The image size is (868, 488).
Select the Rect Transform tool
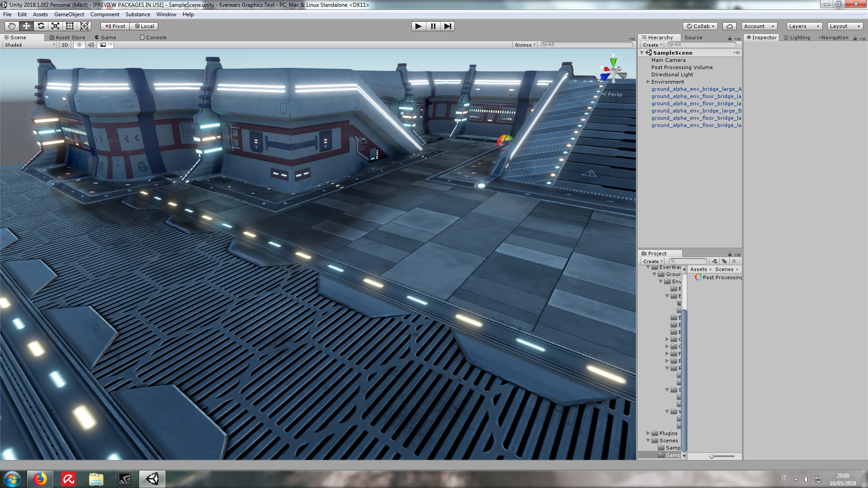tap(70, 26)
